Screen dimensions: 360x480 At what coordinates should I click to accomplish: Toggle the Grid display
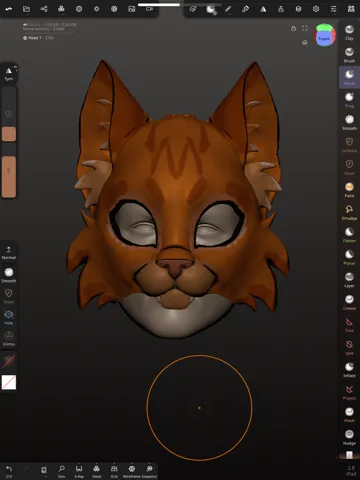coord(114,471)
